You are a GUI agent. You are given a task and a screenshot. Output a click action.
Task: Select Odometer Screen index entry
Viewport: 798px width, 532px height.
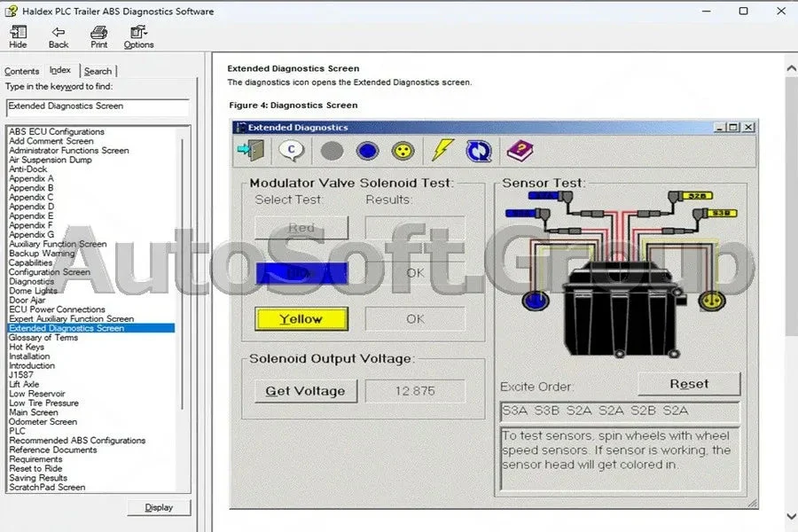(x=43, y=422)
